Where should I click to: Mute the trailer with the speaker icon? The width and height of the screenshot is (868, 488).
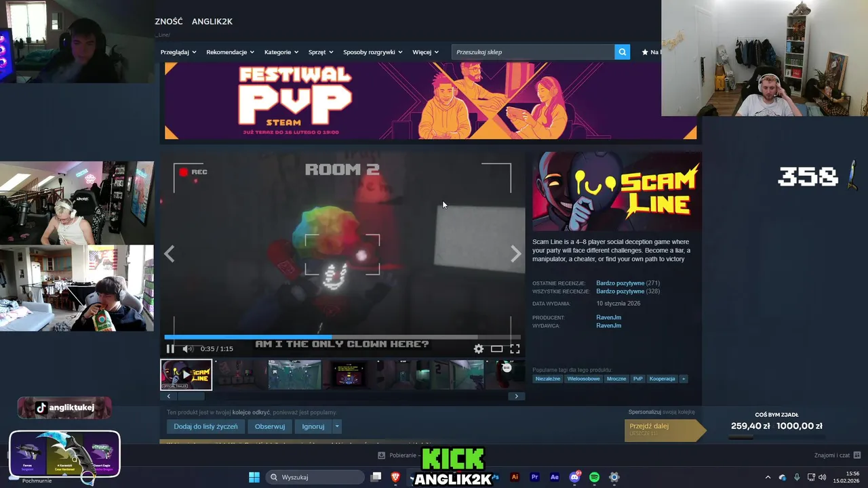(x=188, y=349)
